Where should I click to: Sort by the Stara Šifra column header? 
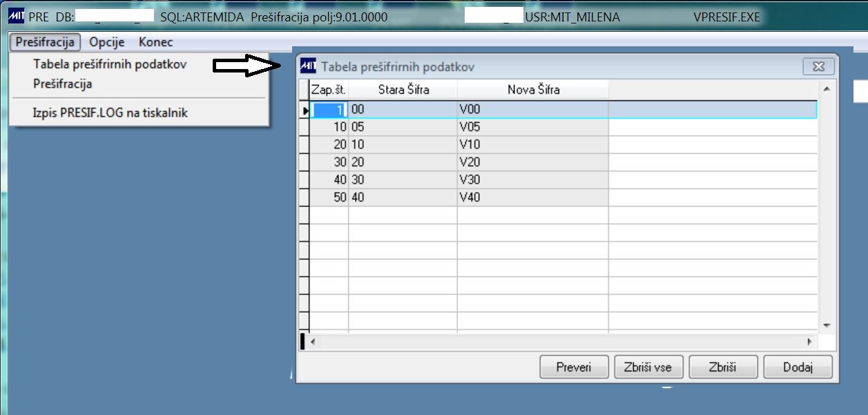403,90
